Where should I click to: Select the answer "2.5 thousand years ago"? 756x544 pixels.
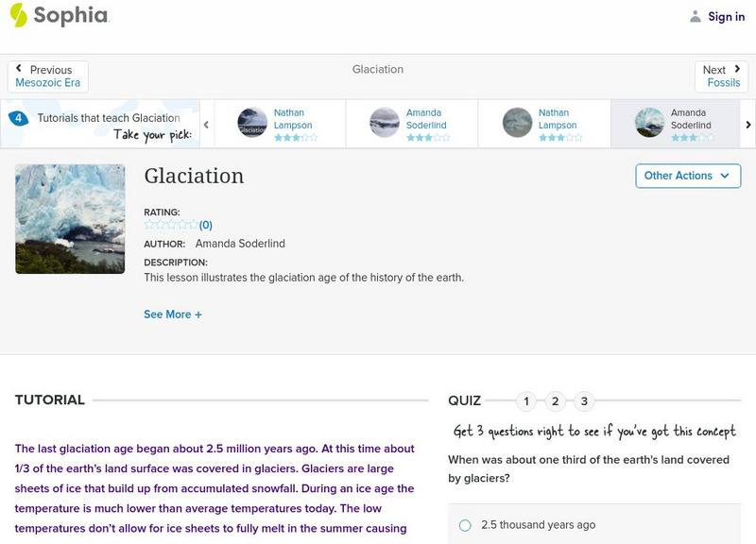coord(464,524)
